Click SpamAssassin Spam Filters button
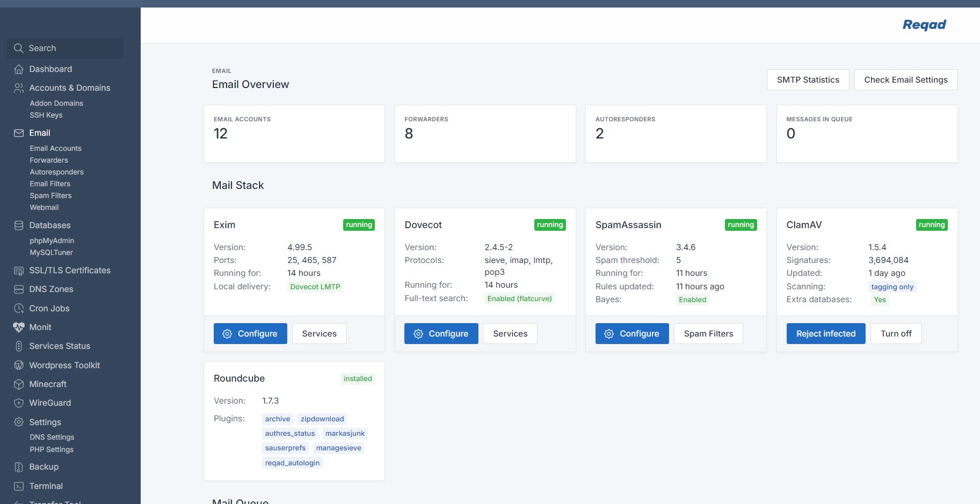This screenshot has width=980, height=504. pos(708,334)
